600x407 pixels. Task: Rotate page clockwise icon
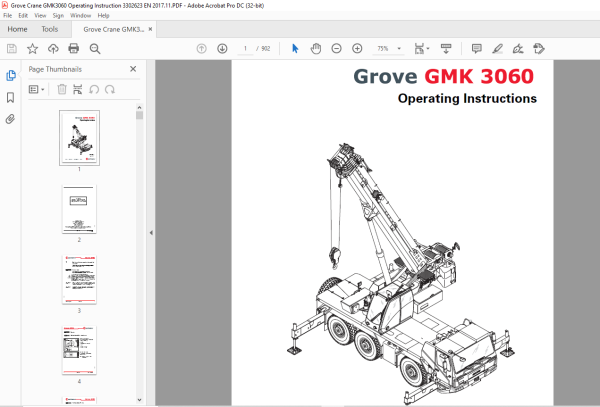click(110, 90)
